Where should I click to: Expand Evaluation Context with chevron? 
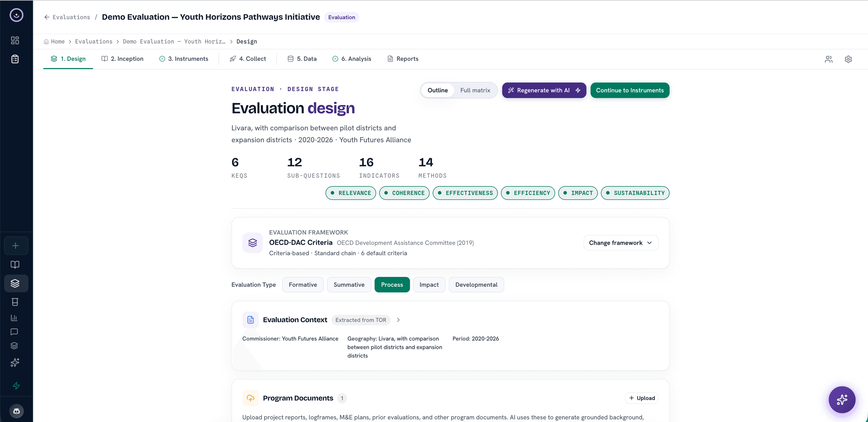[x=398, y=320]
